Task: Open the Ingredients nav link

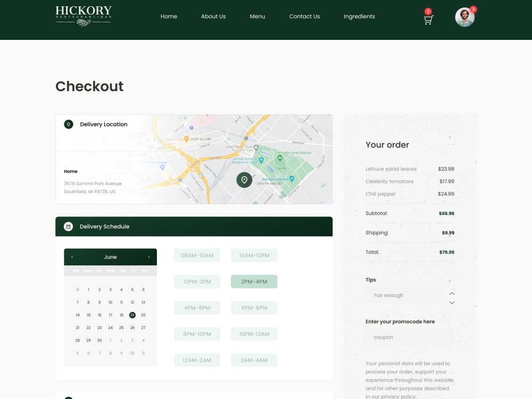Action: (x=359, y=16)
